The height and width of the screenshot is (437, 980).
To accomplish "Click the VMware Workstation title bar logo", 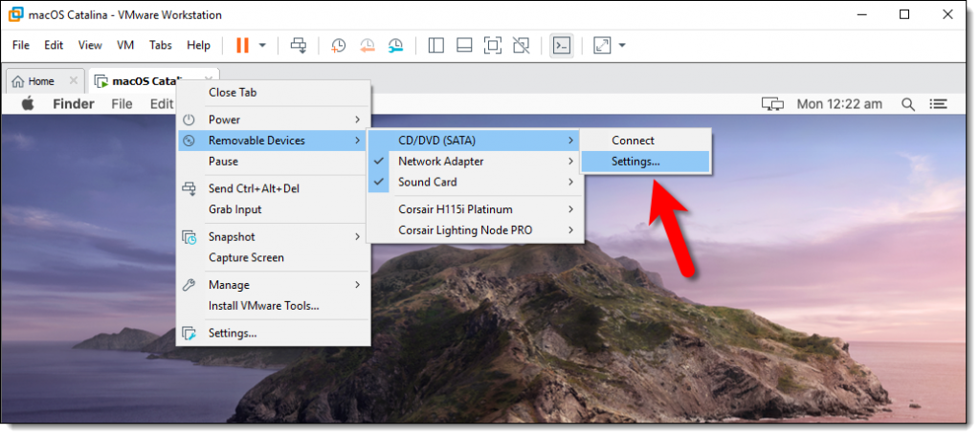I will (16, 14).
